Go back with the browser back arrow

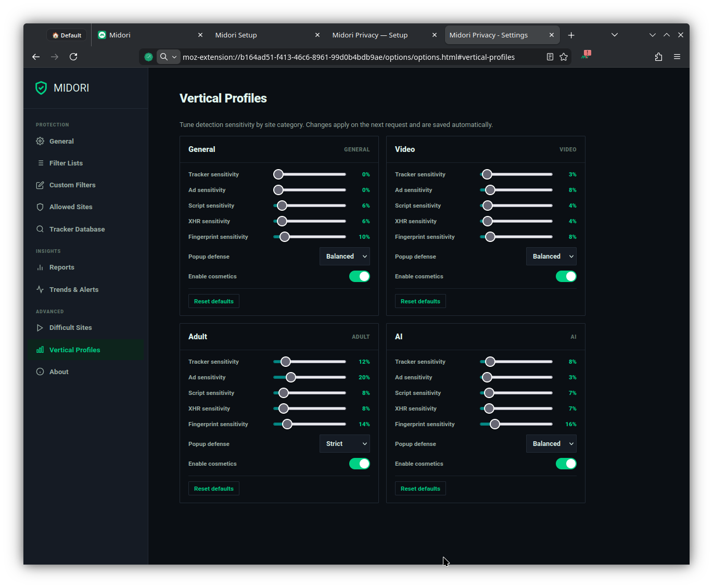pos(36,57)
